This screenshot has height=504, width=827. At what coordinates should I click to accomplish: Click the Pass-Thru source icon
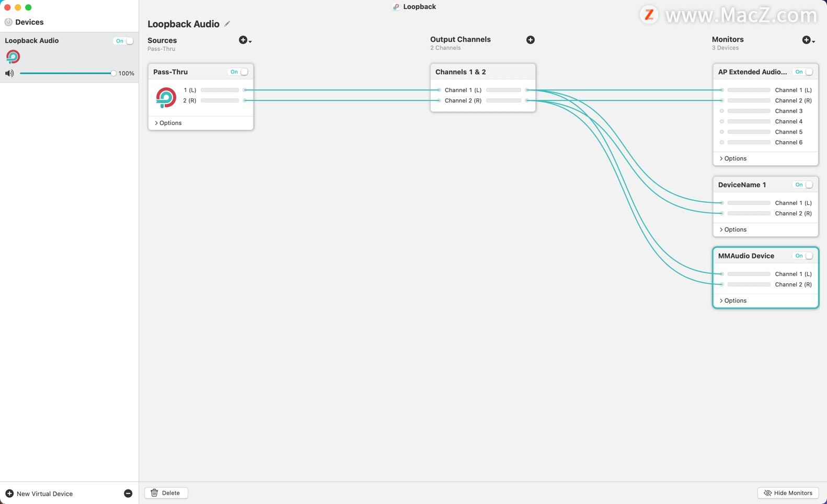pyautogui.click(x=166, y=97)
